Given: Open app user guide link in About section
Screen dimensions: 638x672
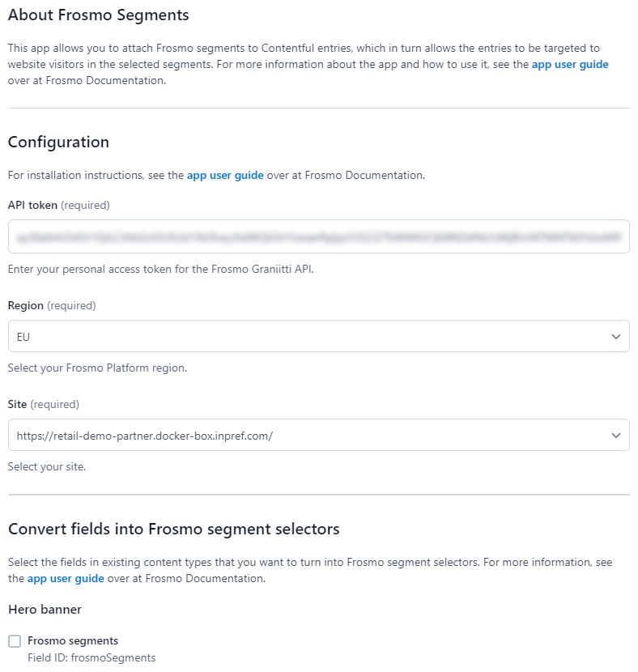Looking at the screenshot, I should (x=569, y=64).
